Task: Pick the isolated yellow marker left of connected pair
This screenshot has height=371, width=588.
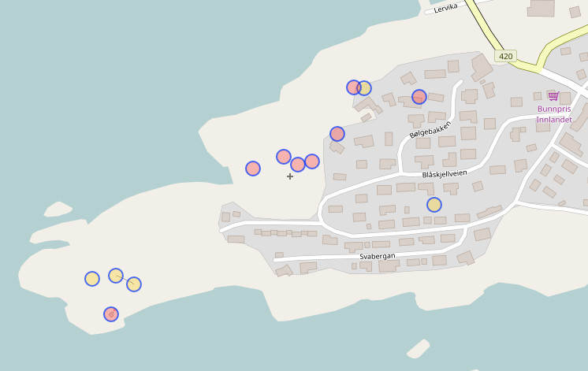Action: [x=92, y=279]
